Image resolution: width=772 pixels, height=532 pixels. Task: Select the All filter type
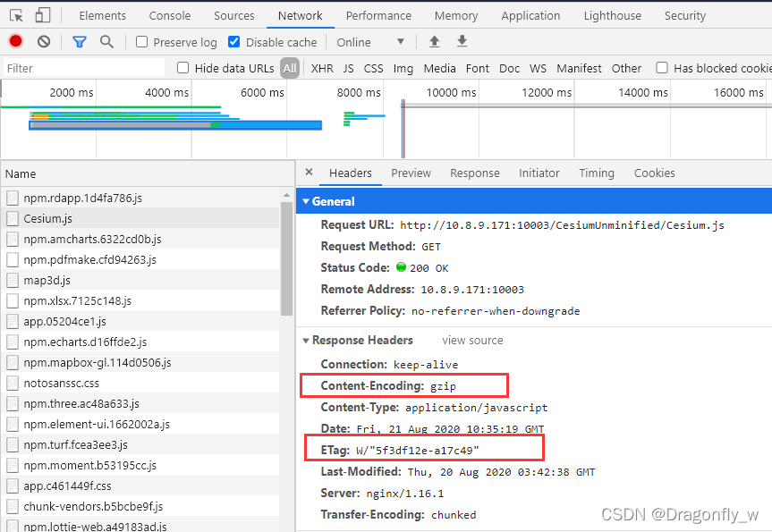pyautogui.click(x=290, y=68)
